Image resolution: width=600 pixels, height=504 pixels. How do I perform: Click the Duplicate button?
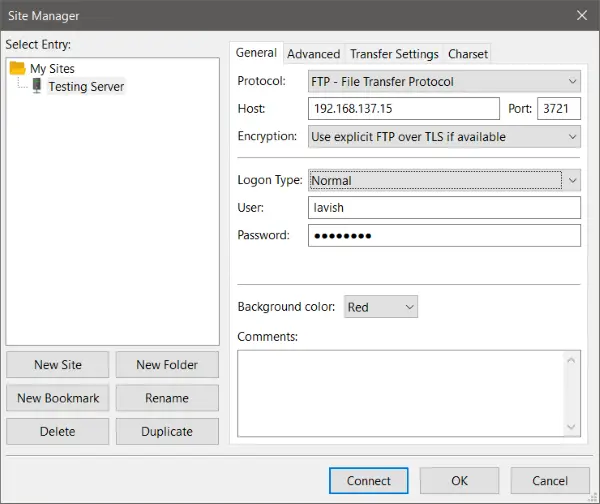(x=167, y=431)
